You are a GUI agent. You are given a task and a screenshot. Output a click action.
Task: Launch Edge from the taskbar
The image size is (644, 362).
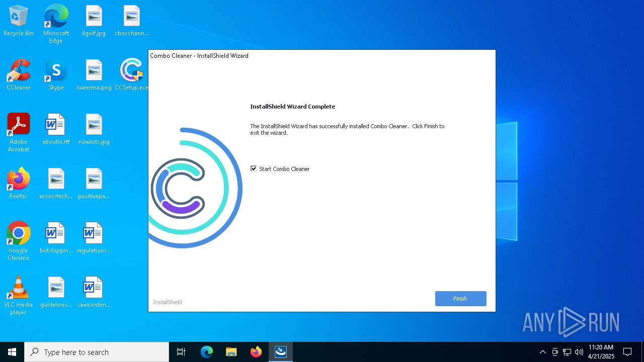pos(207,352)
